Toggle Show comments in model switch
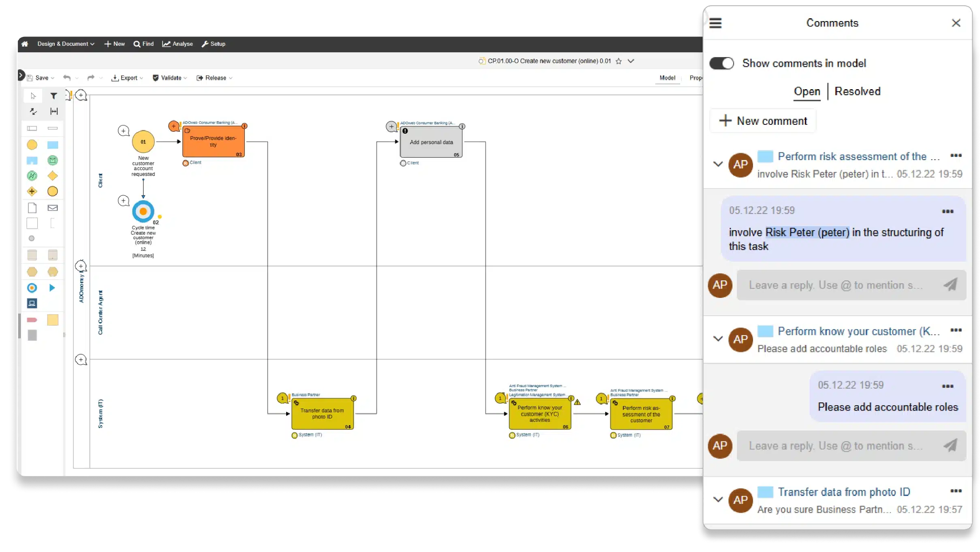This screenshot has height=552, width=980. 721,64
